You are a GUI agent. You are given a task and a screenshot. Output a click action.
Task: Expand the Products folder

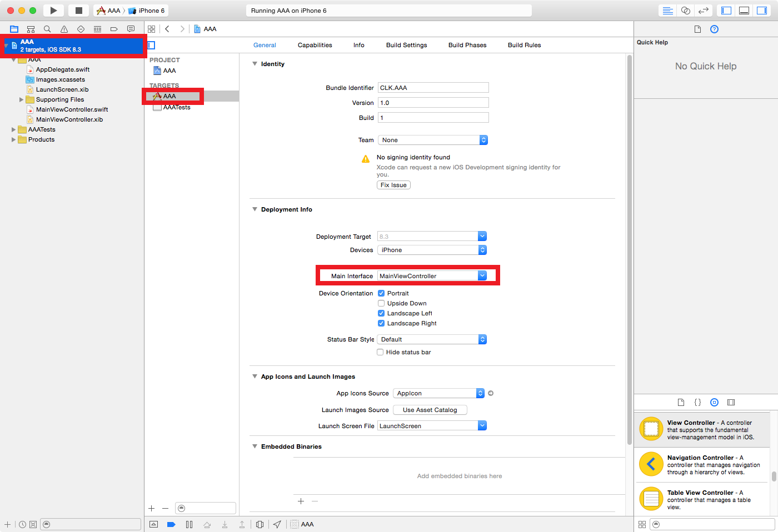(x=13, y=140)
